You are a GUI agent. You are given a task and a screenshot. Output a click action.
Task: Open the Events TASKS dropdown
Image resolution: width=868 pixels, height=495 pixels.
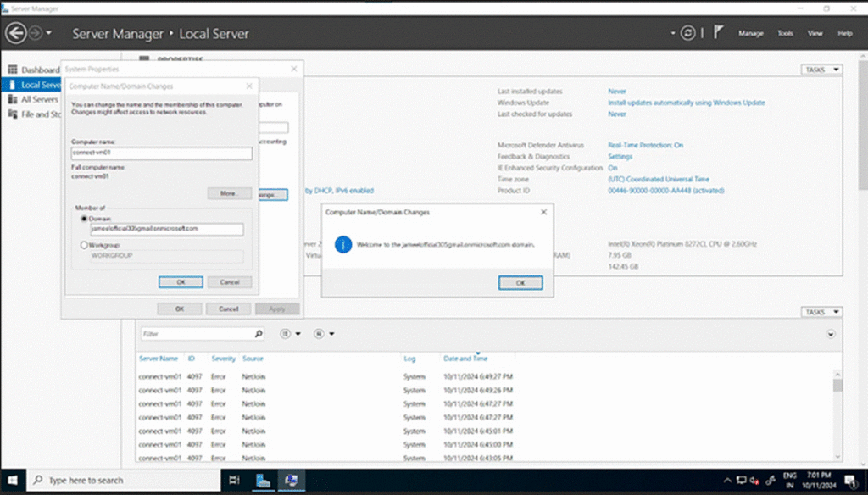(x=821, y=312)
